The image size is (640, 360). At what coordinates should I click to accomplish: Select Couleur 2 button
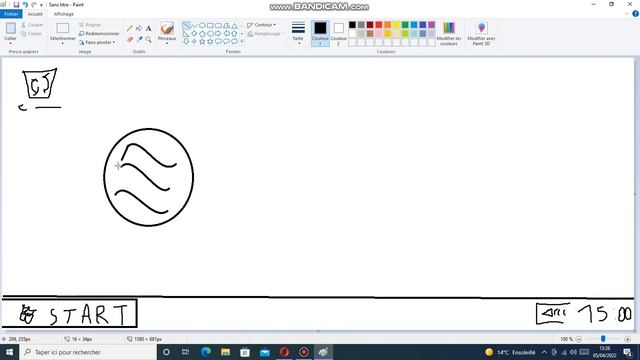338,33
